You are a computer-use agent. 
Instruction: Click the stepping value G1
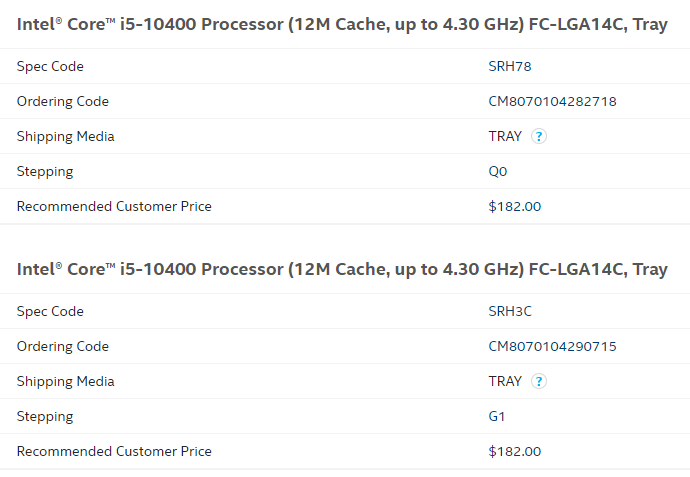497,416
